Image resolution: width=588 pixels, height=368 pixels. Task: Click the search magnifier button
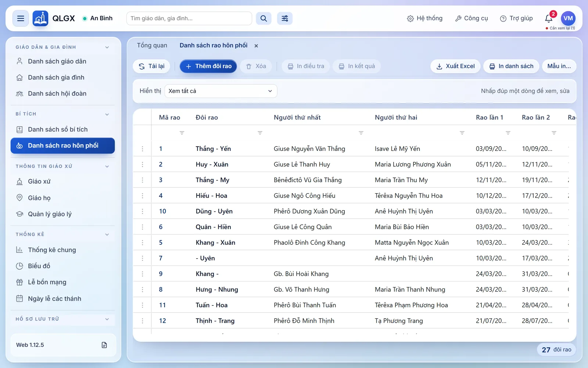pyautogui.click(x=263, y=18)
